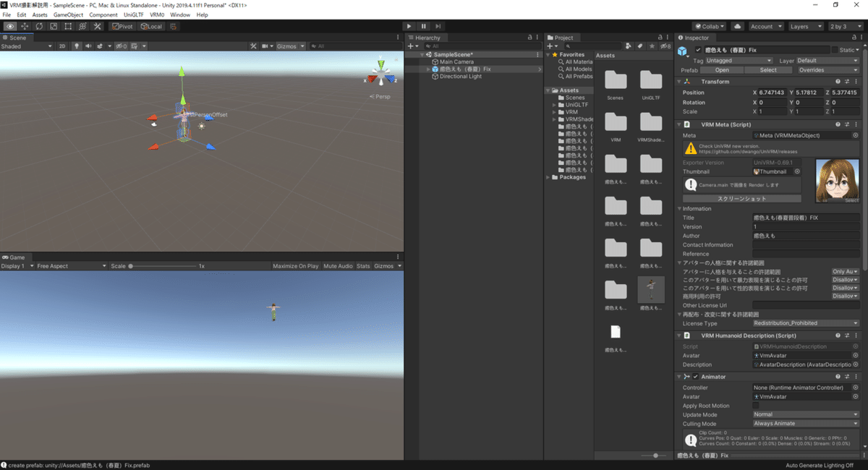The width and height of the screenshot is (868, 470).
Task: Open the VRM0 menu
Action: pyautogui.click(x=157, y=14)
